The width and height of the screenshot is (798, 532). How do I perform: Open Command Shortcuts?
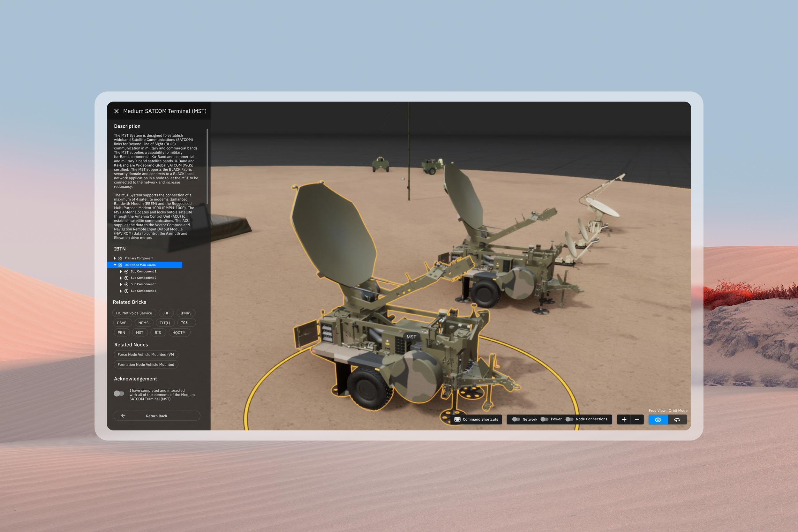pos(476,419)
